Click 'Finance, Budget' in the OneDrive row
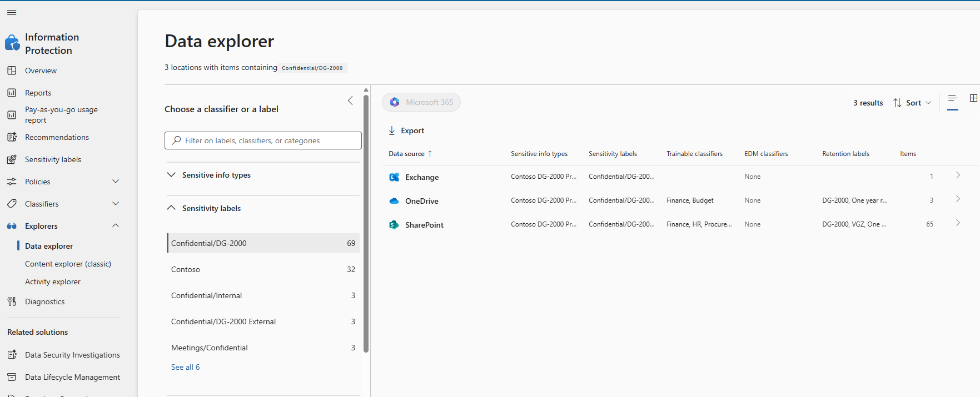 tap(690, 200)
